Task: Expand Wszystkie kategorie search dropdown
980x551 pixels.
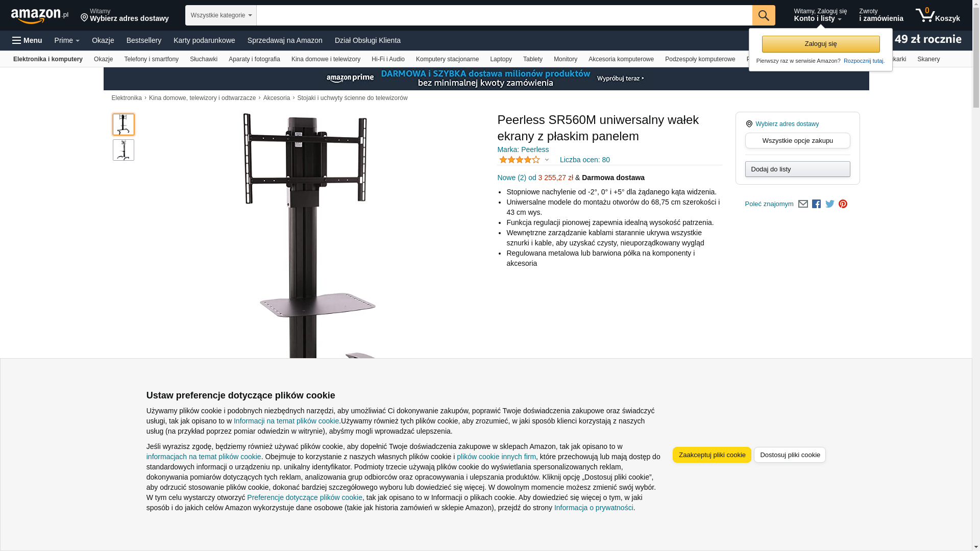Action: click(x=221, y=15)
